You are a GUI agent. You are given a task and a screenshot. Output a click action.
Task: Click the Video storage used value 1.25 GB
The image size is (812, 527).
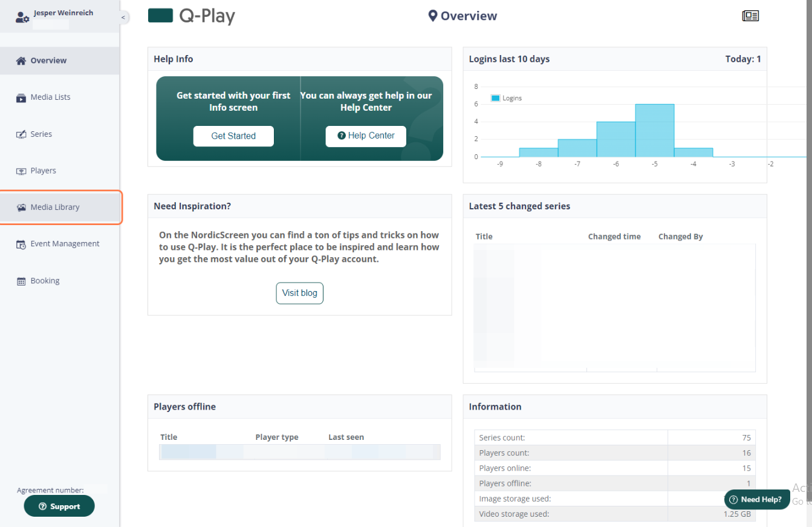point(737,514)
